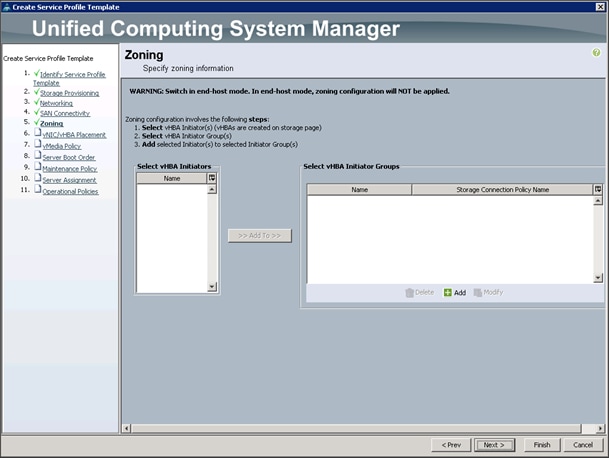Image resolution: width=609 pixels, height=458 pixels.
Task: Click the Modify icon in Initiator Groups
Action: coord(478,293)
